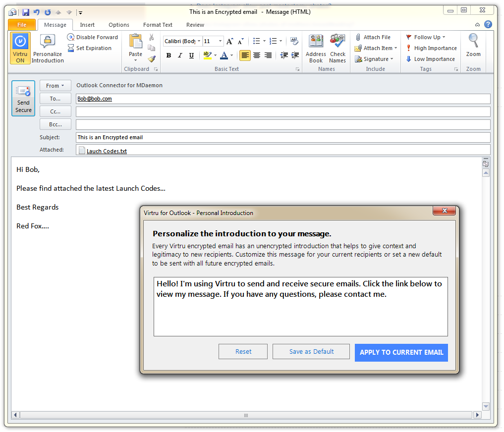The height and width of the screenshot is (432, 504).
Task: Click the Increase Indent icon
Action: coord(295,55)
